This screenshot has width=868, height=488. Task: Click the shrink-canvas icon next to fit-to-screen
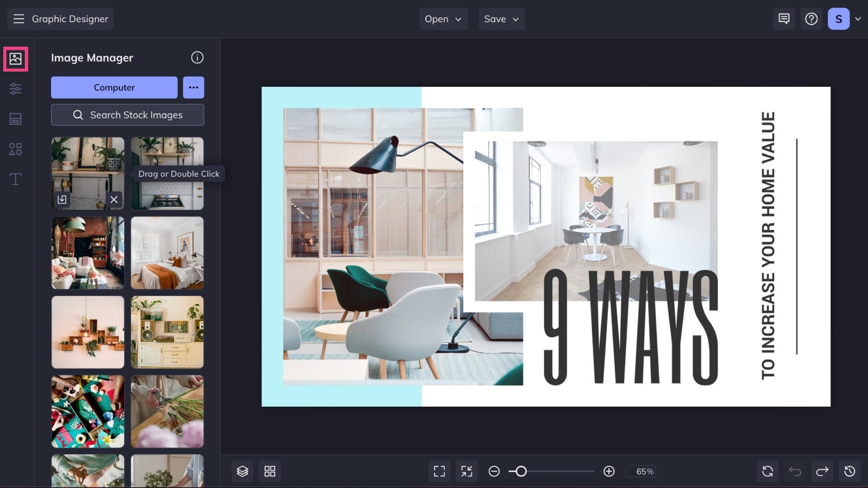click(467, 471)
